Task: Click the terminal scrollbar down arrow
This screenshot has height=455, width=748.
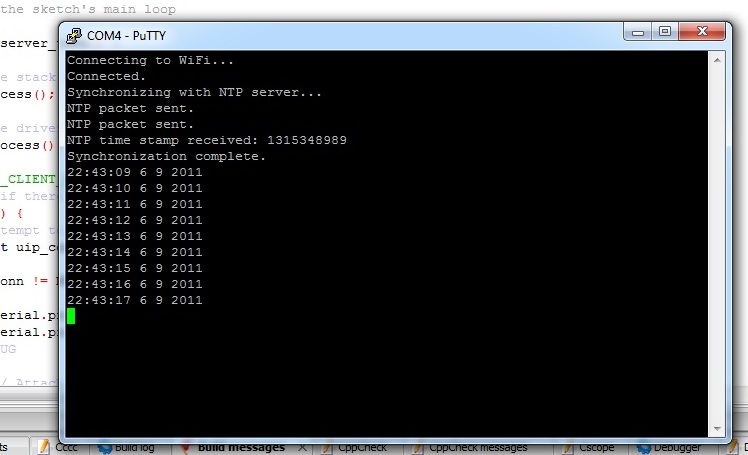Action: tap(717, 428)
